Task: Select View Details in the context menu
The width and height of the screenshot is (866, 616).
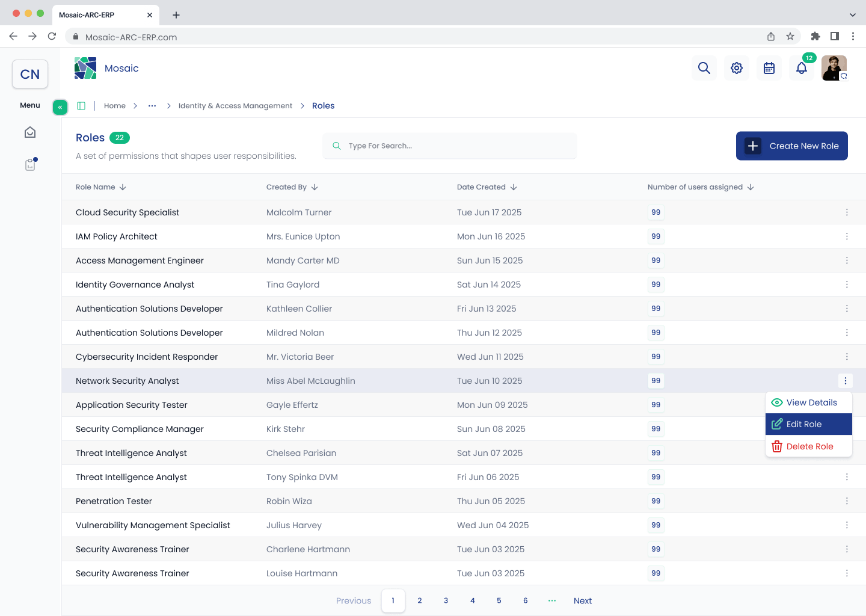Action: click(x=809, y=402)
